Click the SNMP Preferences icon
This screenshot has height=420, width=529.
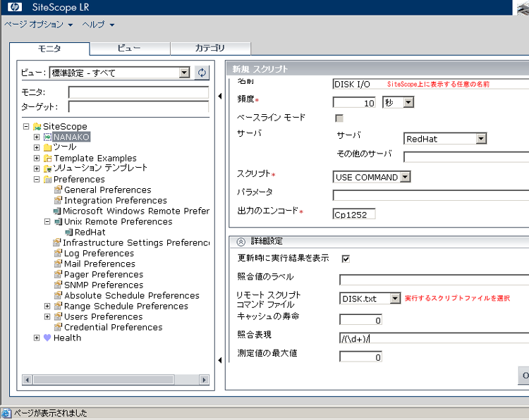58,285
